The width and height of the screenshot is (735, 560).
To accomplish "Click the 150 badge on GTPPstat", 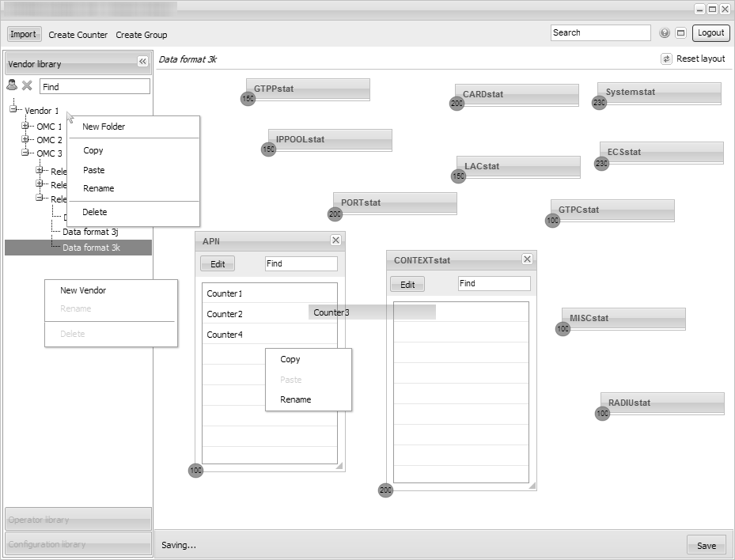I will pos(248,99).
